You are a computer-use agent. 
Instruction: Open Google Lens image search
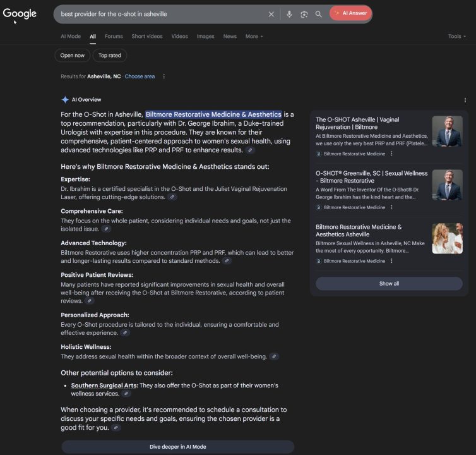(x=304, y=14)
